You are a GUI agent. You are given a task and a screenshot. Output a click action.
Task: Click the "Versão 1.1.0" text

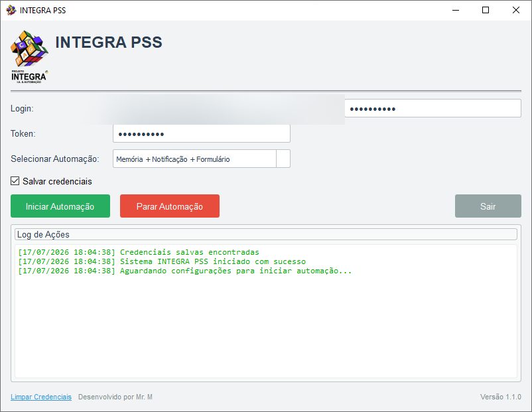[500, 397]
